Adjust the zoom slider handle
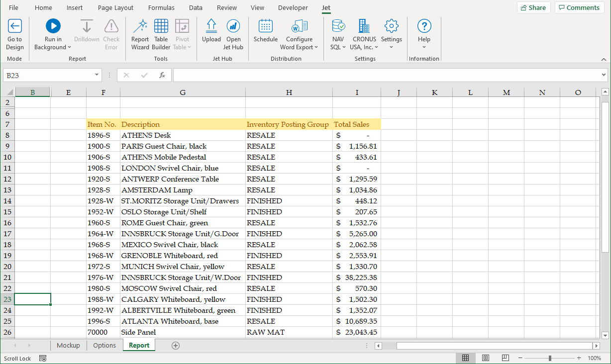Screen dimensions: 611x364 click(x=550, y=358)
